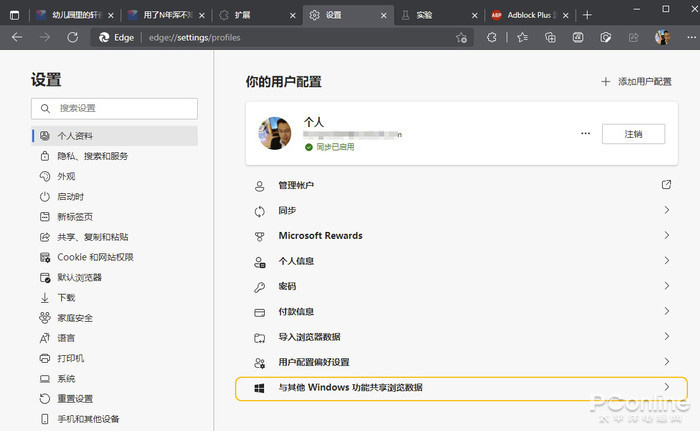Click the profile avatar in toolbar
700x431 pixels.
(x=662, y=37)
